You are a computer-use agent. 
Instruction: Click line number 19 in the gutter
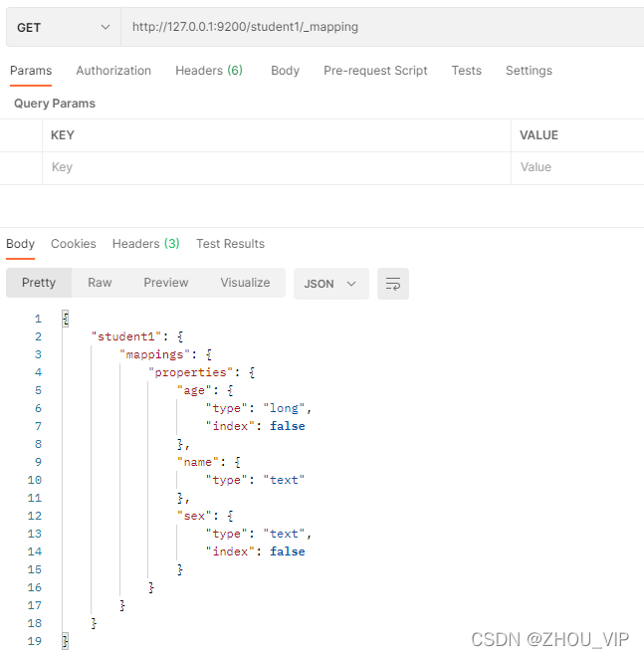point(35,641)
